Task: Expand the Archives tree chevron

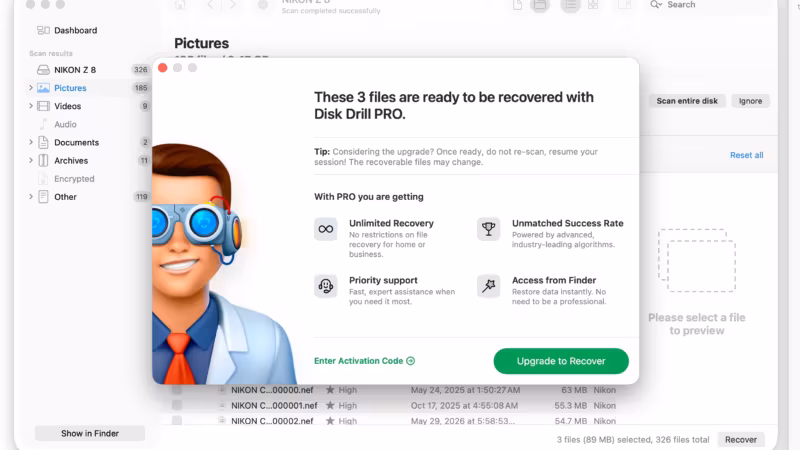Action: 31,160
